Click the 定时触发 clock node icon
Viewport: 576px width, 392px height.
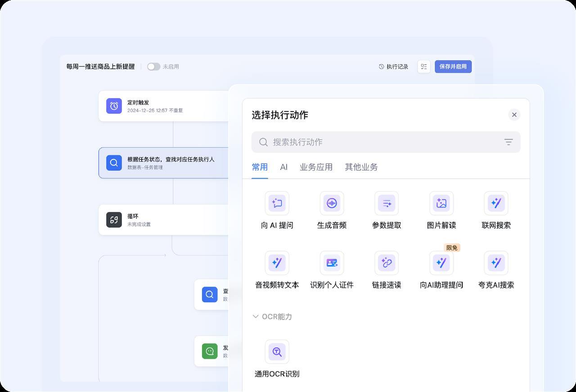tap(114, 105)
